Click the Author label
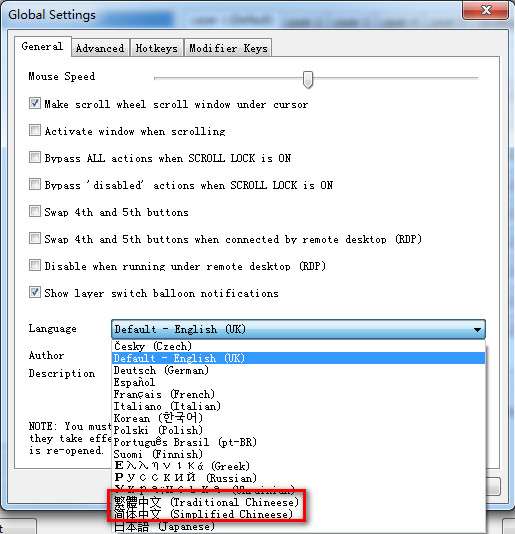This screenshot has width=515, height=534. (x=46, y=356)
